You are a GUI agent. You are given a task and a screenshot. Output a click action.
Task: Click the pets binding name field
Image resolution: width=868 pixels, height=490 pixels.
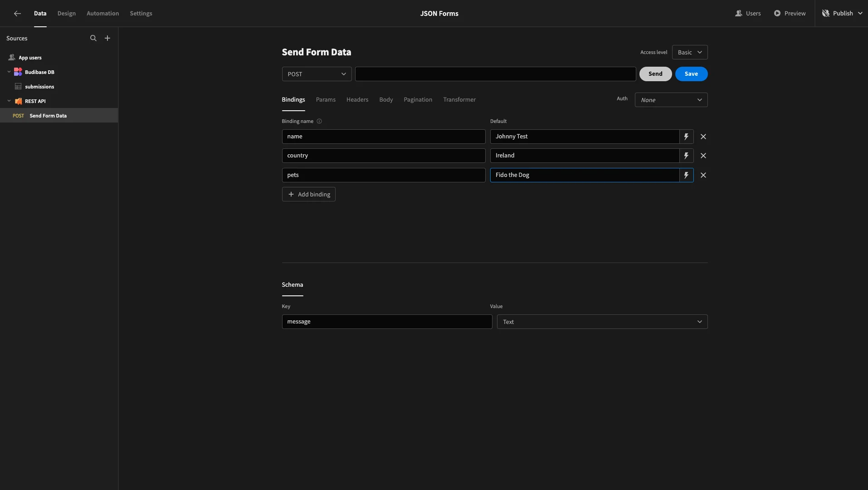[x=384, y=175]
